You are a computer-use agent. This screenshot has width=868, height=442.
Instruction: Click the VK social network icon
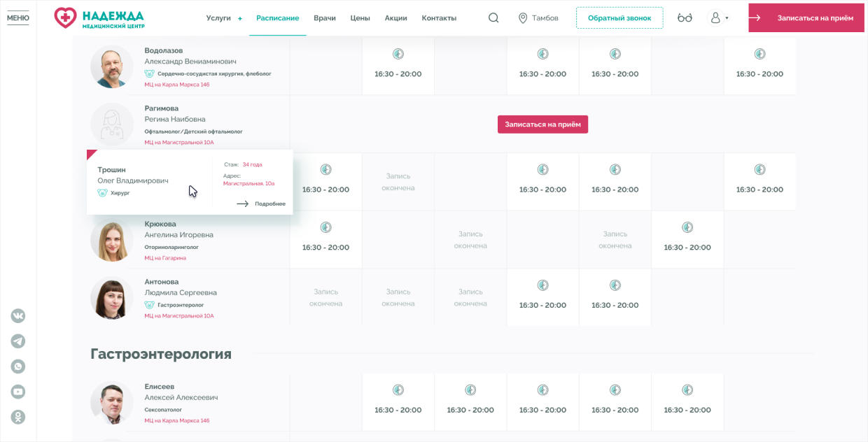[18, 316]
